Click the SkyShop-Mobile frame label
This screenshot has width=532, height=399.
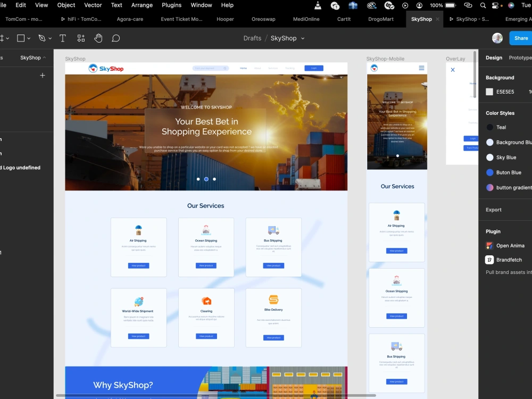point(385,59)
